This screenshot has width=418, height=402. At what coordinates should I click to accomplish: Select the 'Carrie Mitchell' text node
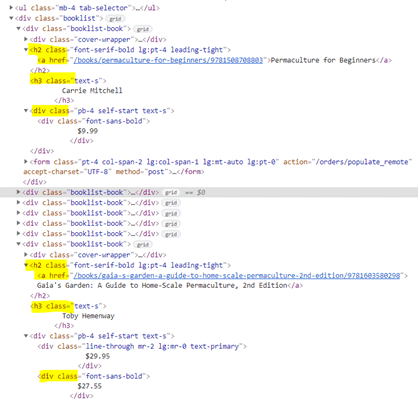coord(92,90)
